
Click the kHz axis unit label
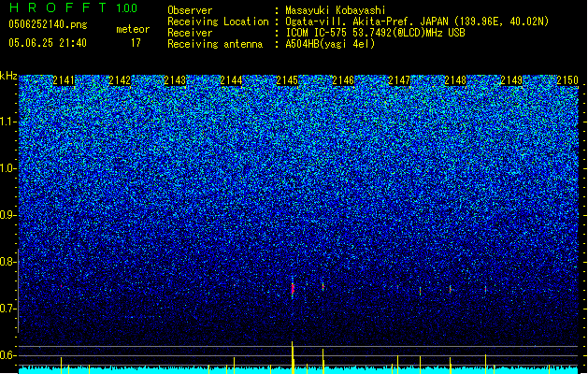coord(8,76)
